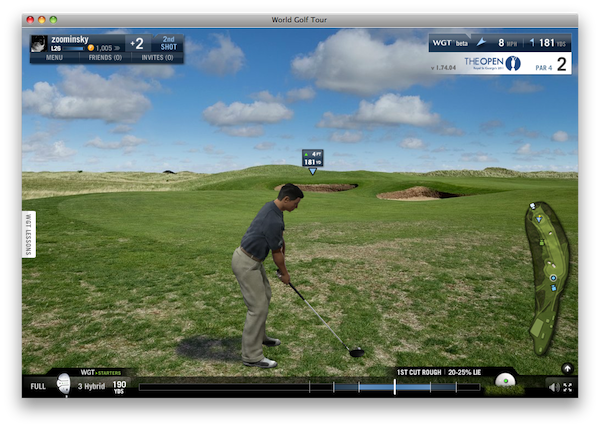The height and width of the screenshot is (428, 600).
Task: Click the circular ball position on minimap
Action: 553,278
